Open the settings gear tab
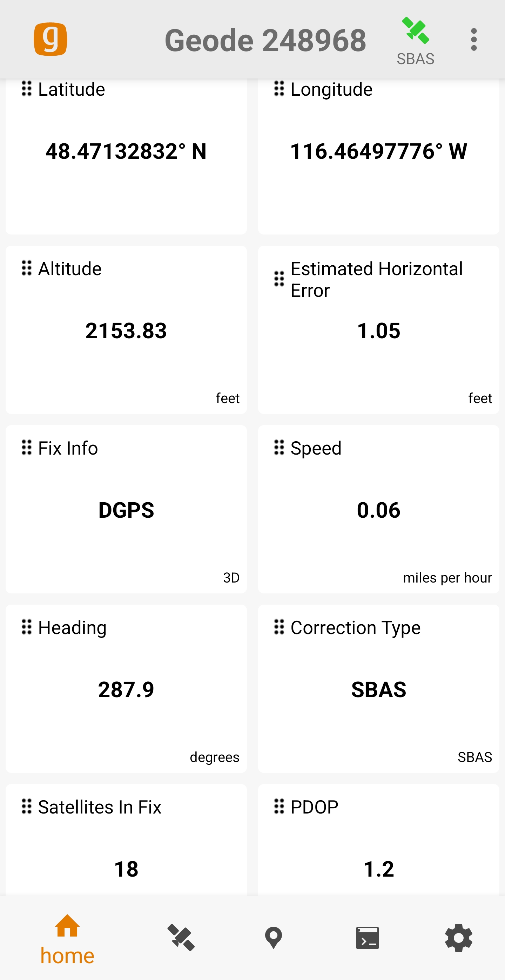Viewport: 505px width, 980px height. pos(459,937)
